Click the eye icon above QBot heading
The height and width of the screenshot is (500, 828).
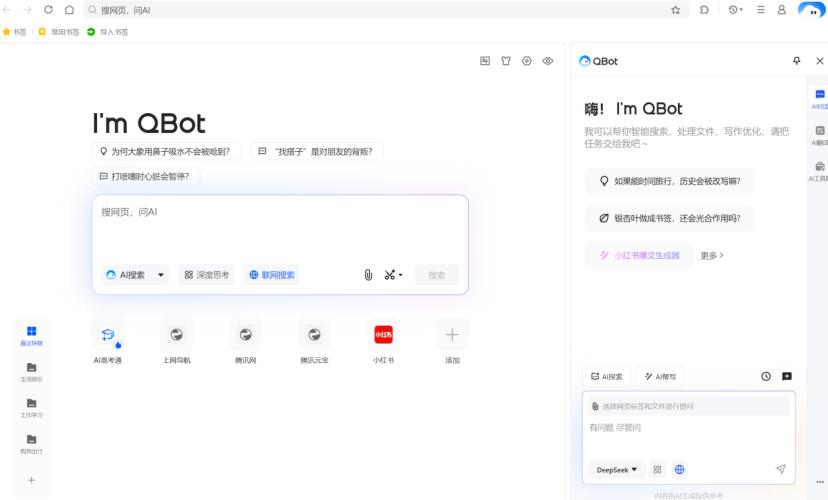pyautogui.click(x=548, y=61)
